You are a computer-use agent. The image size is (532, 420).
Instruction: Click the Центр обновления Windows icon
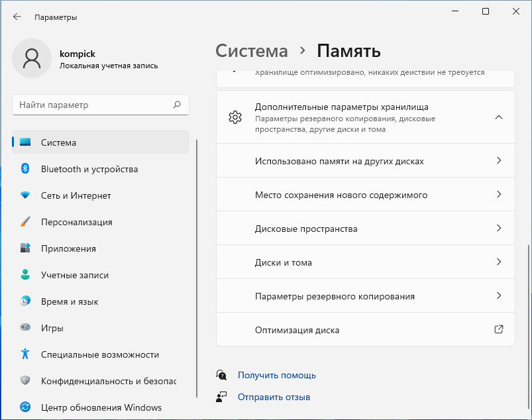tap(25, 407)
